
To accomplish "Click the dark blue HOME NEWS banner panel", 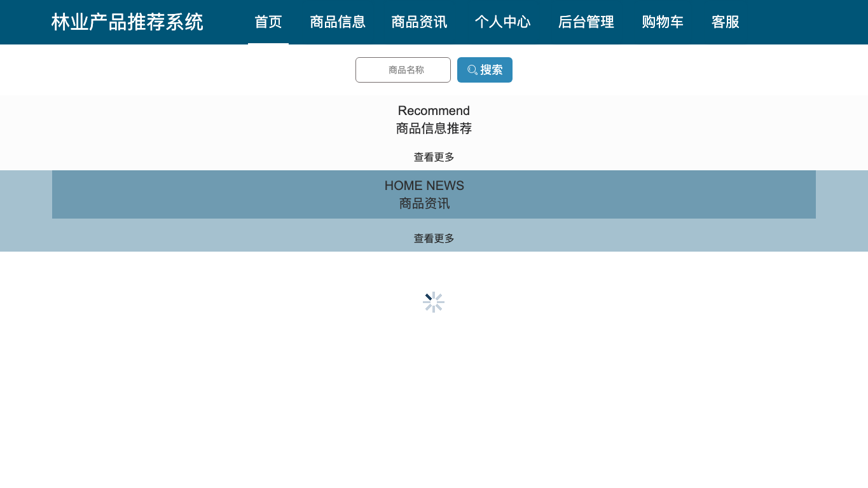I will click(x=434, y=194).
